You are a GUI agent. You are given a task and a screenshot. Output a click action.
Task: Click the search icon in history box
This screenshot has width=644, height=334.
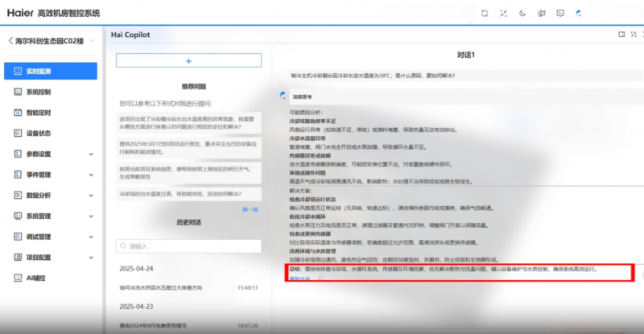[x=122, y=245]
